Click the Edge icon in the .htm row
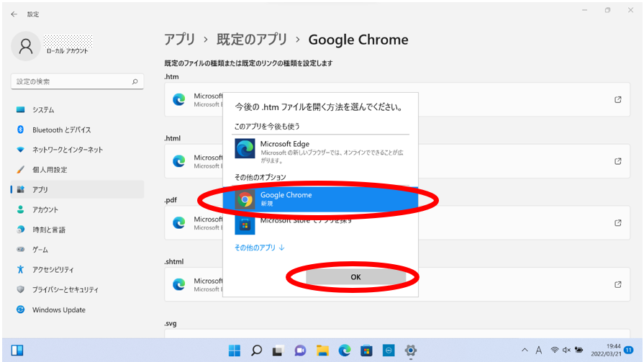Viewport: 644px width, 362px height. [178, 99]
